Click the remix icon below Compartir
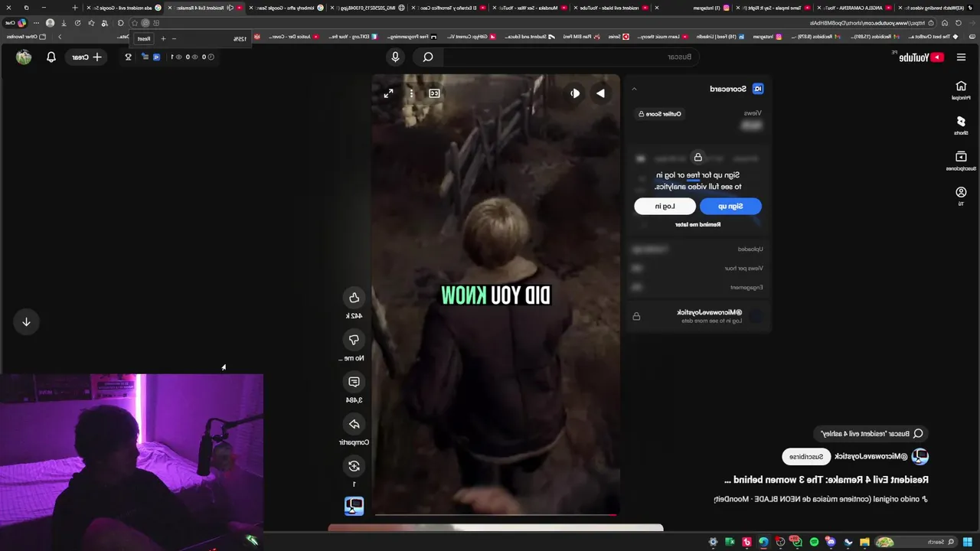The height and width of the screenshot is (551, 980). point(354,466)
